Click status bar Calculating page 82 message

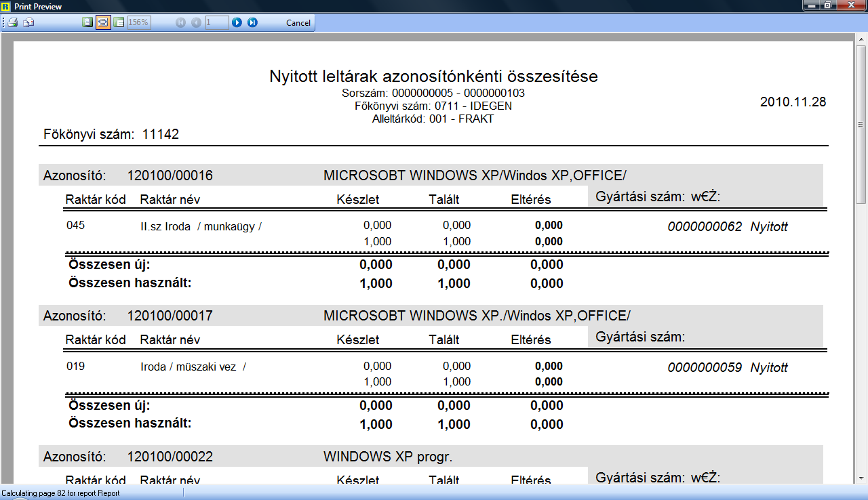pyautogui.click(x=60, y=493)
